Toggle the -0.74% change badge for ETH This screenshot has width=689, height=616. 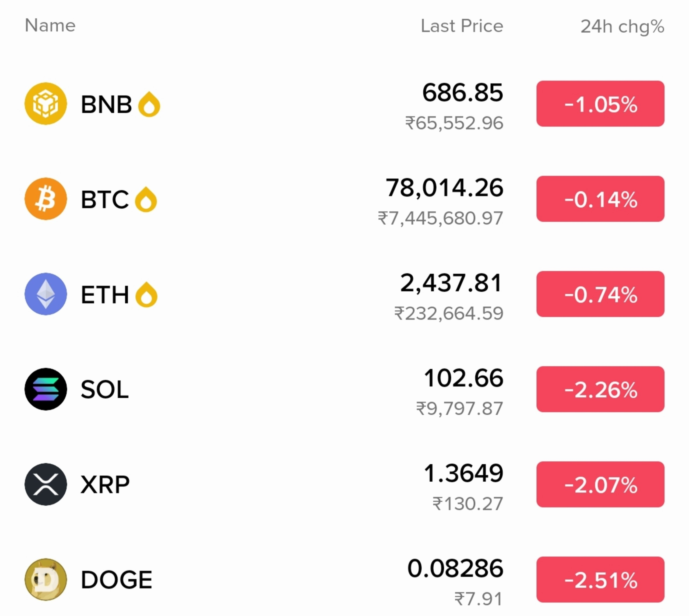pos(600,294)
